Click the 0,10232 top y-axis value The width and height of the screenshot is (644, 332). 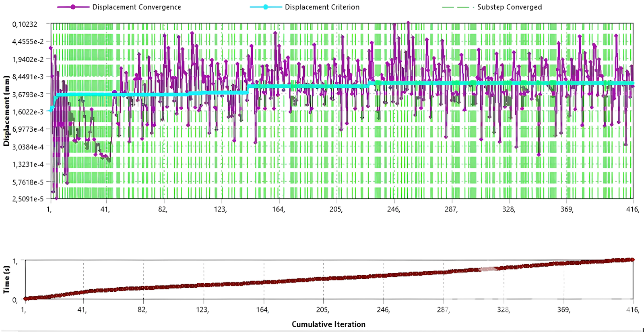pos(25,25)
